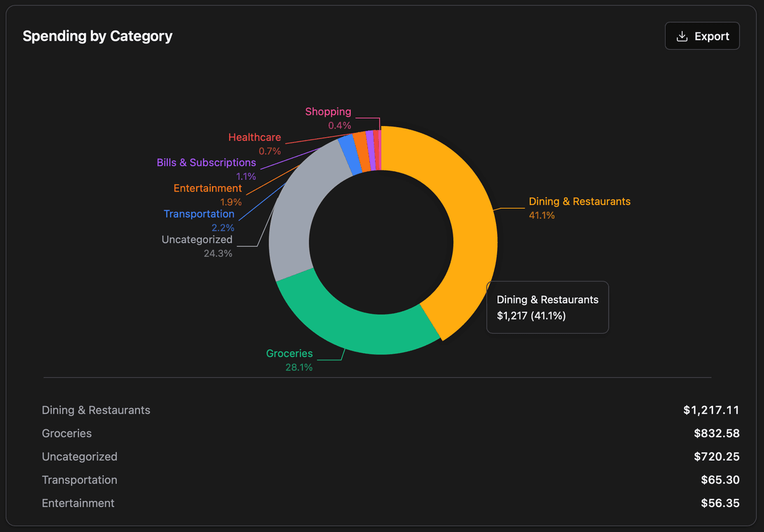The image size is (764, 532).
Task: Click the Transportation row in the list
Action: [x=79, y=480]
